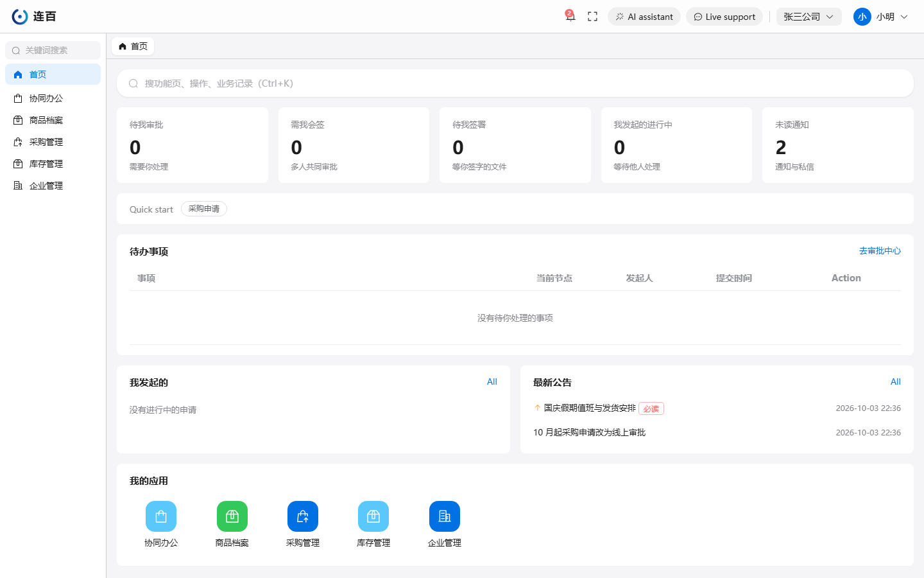Image resolution: width=924 pixels, height=578 pixels.
Task: Click the 连百 logo icon
Action: 20,17
